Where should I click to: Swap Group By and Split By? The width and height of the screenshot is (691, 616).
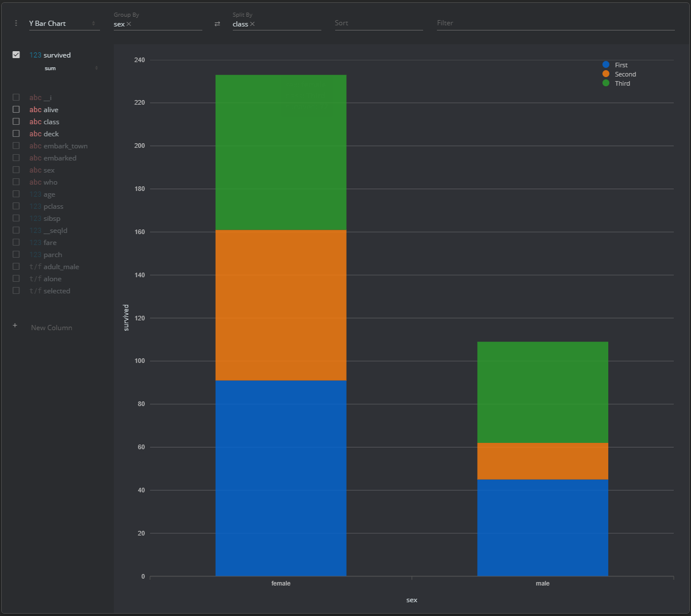tap(217, 24)
